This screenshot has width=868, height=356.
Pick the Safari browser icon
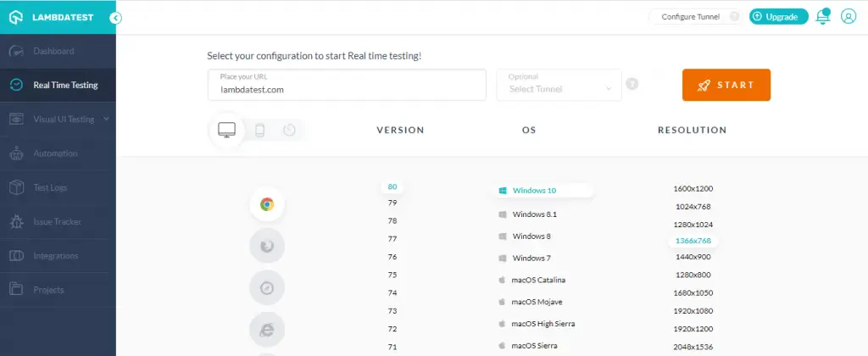pyautogui.click(x=267, y=288)
